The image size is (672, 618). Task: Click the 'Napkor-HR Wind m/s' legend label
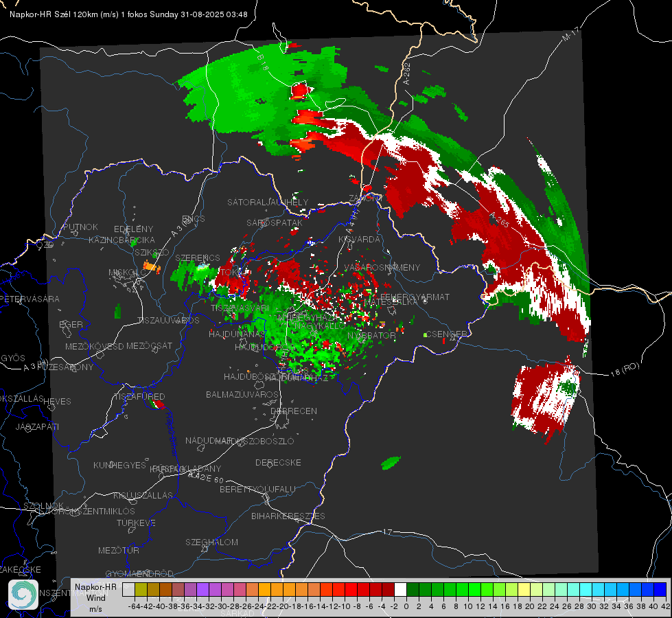coord(95,597)
